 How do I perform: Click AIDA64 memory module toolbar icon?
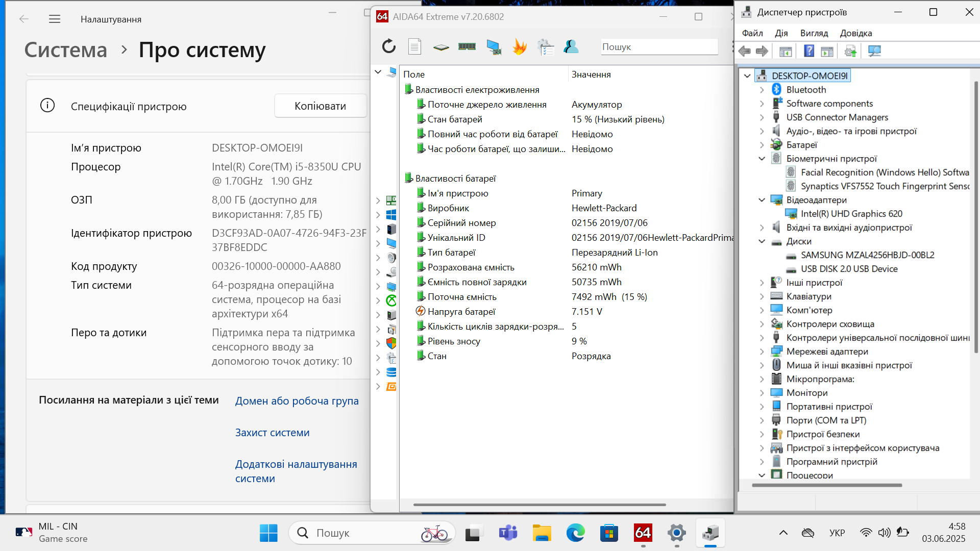467,46
